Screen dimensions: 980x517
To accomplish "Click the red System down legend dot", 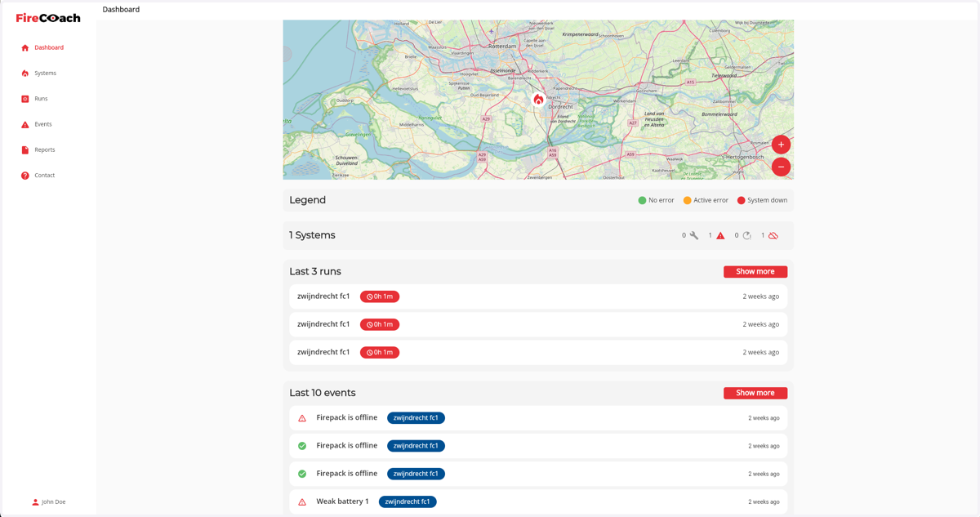I will coord(741,200).
